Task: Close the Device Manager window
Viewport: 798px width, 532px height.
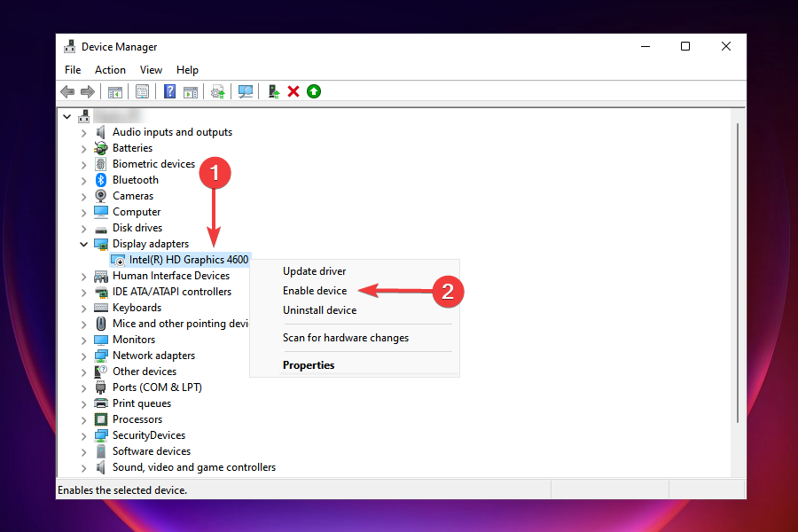Action: [726, 46]
